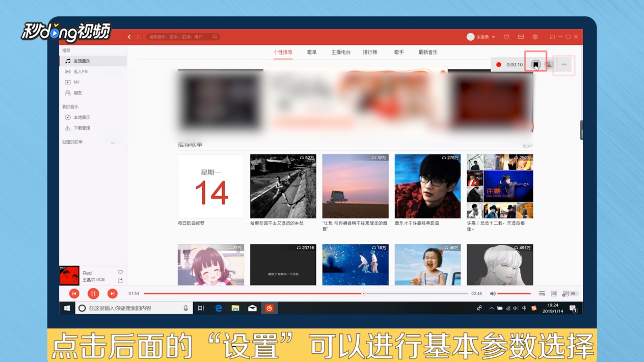Launch Microsoft Edge from taskbar
This screenshot has height=362, width=644.
tap(218, 308)
